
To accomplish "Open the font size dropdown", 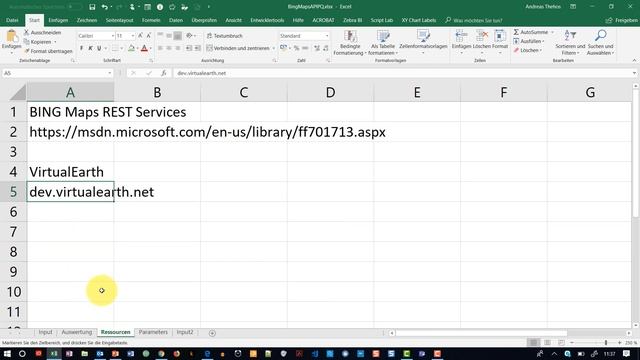I will (133, 36).
